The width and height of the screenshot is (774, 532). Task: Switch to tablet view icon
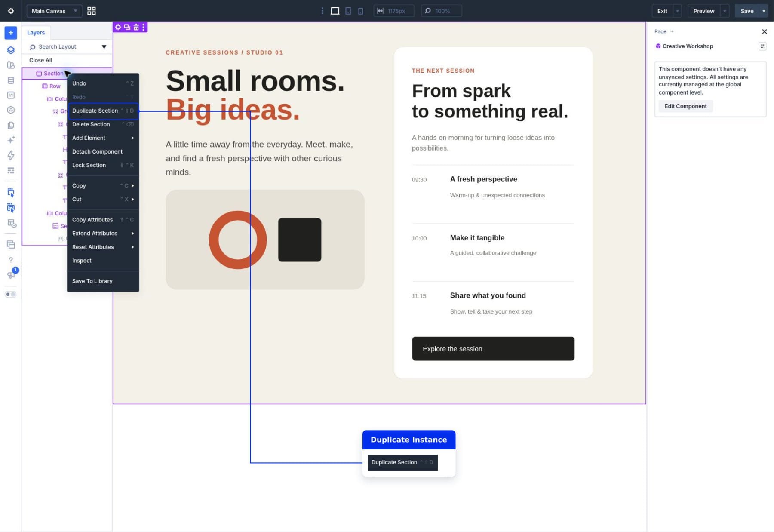pos(348,11)
